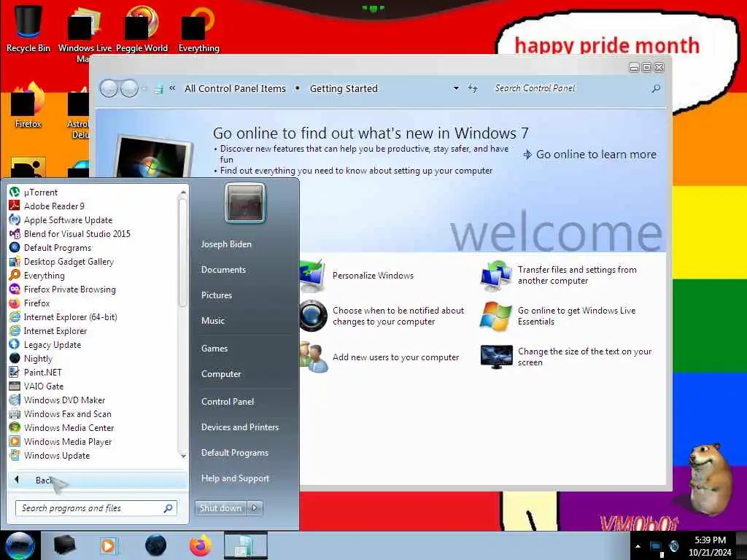Show hidden tray icons arrow
This screenshot has height=560, width=747.
(638, 546)
